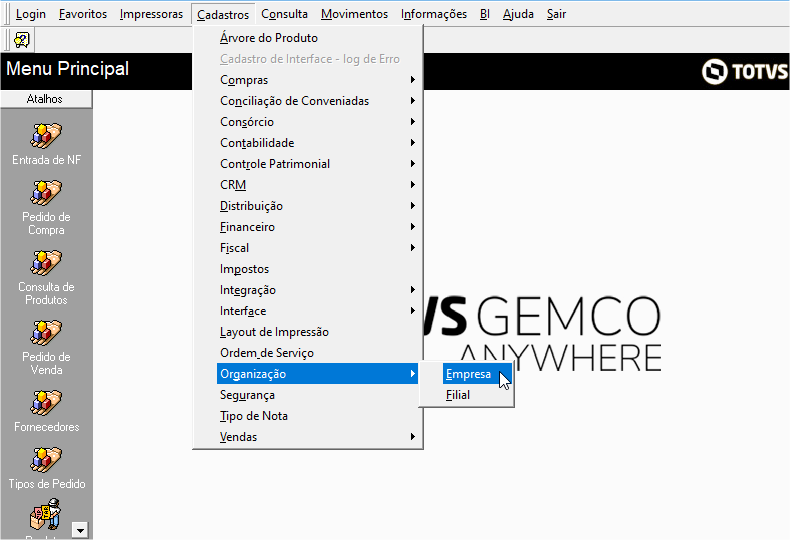The width and height of the screenshot is (790, 540).
Task: Open the Favoritos menu
Action: click(83, 14)
